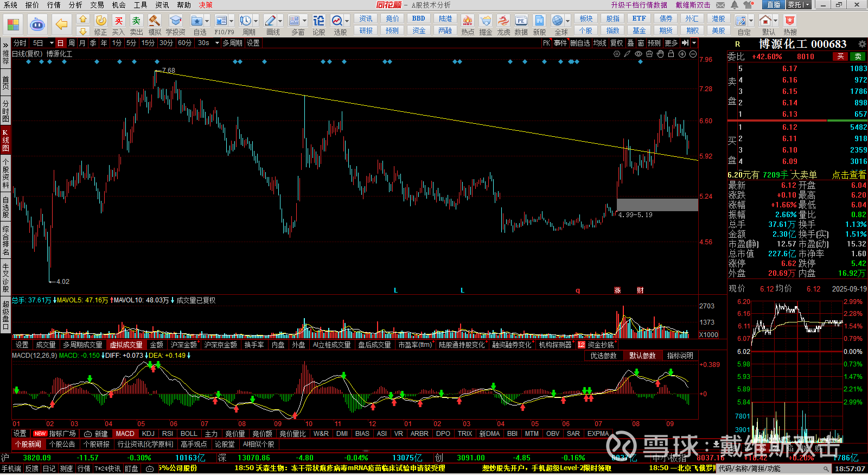Open the 掘金 mining cart icon
This screenshot has height=475, width=868.
(x=486, y=21)
